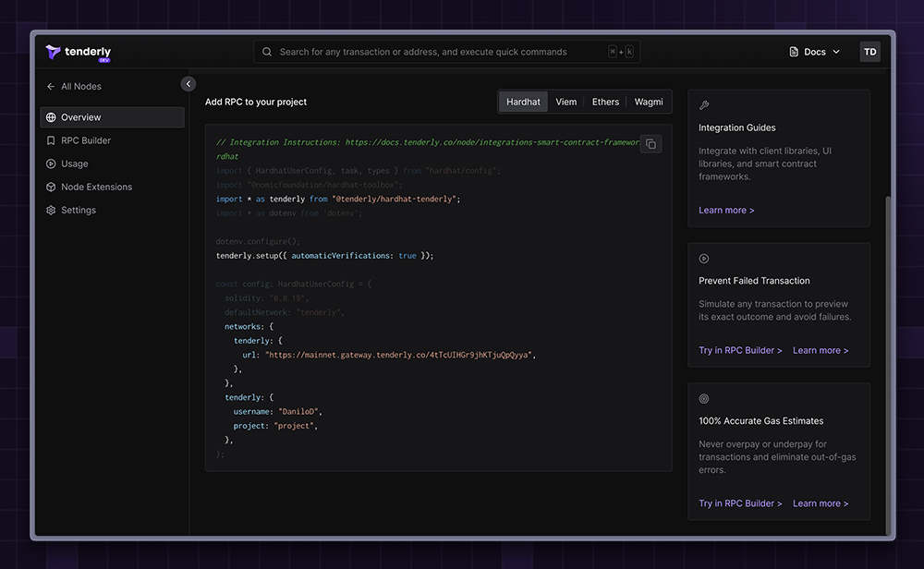
Task: Click the 'Prevent Failed Transaction' card title
Action: tap(754, 281)
